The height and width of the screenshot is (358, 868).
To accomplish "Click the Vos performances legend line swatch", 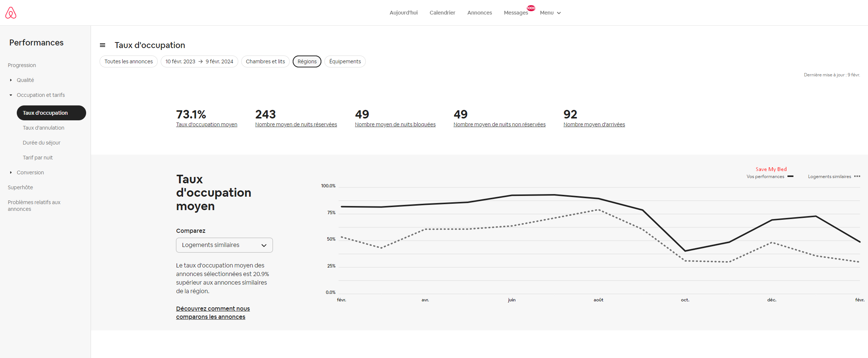I will 790,177.
